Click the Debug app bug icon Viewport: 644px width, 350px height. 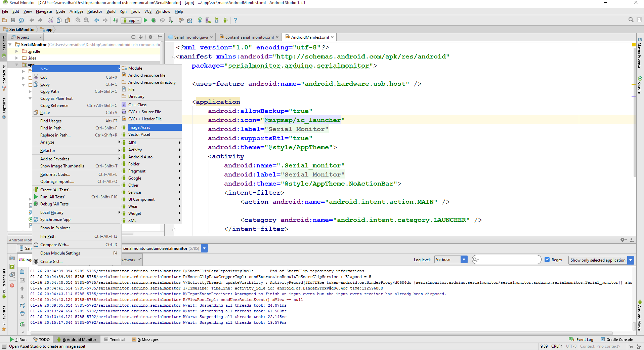(154, 20)
